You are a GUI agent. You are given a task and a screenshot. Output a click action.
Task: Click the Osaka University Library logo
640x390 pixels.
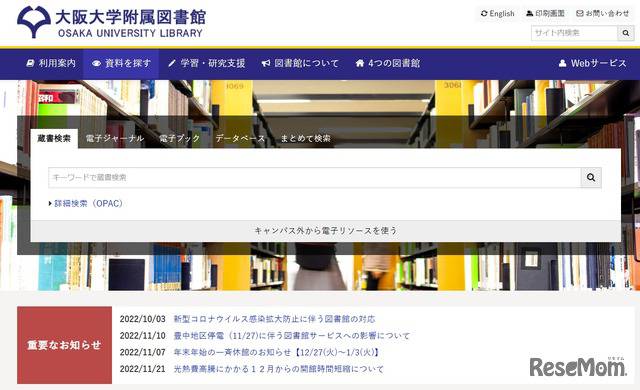[x=111, y=22]
